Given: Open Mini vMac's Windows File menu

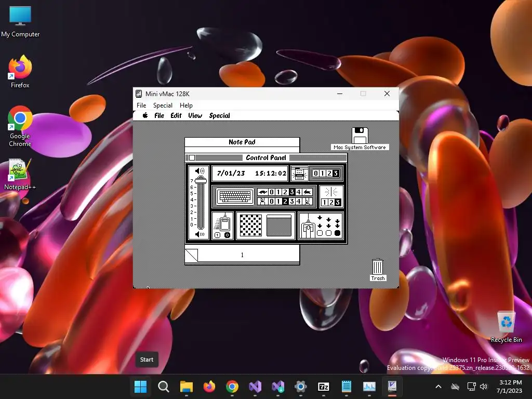Looking at the screenshot, I should point(141,105).
